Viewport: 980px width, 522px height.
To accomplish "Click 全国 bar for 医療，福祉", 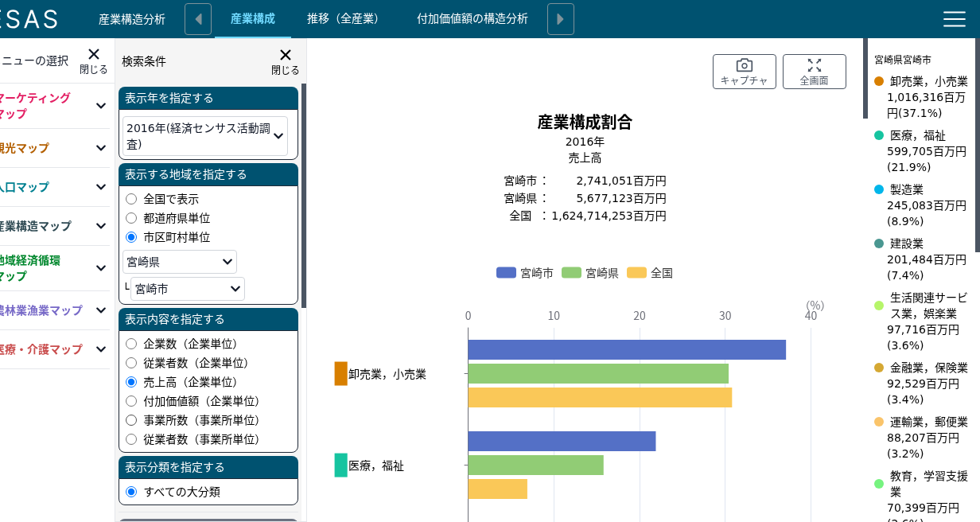I will click(497, 489).
